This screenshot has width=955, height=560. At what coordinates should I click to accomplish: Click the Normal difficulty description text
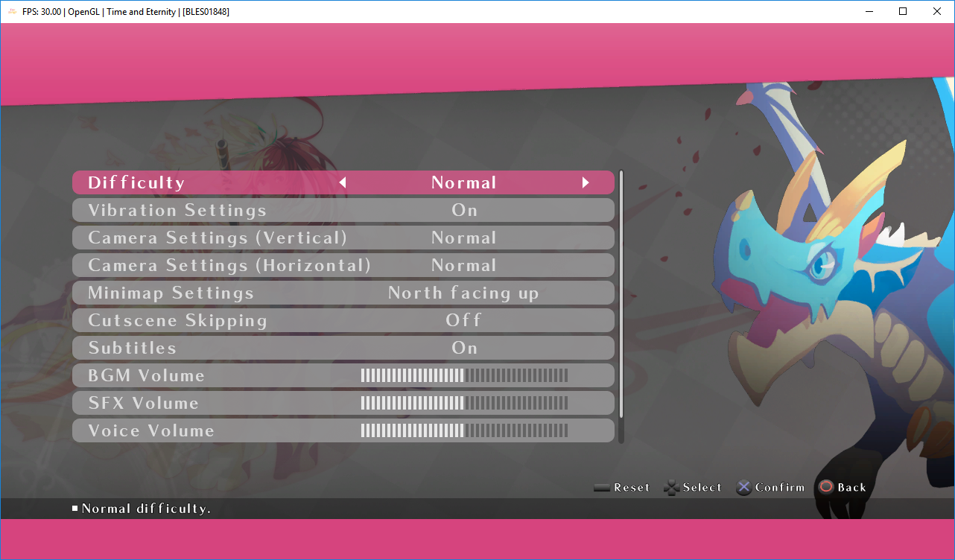pyautogui.click(x=146, y=509)
